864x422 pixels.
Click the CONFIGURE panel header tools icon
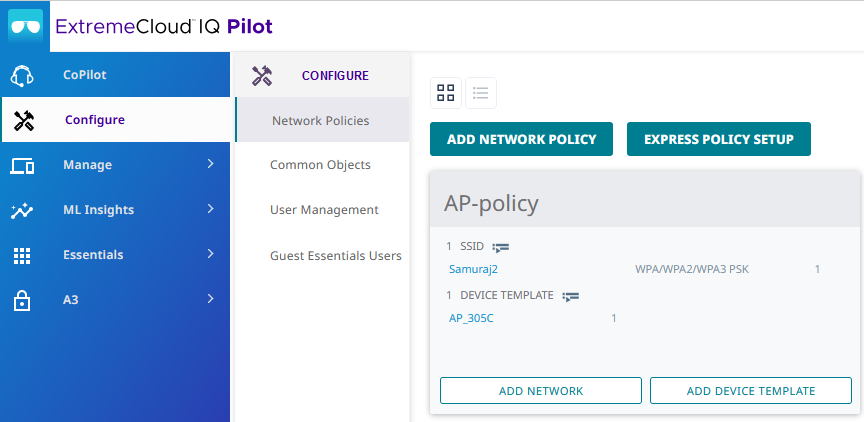(262, 76)
